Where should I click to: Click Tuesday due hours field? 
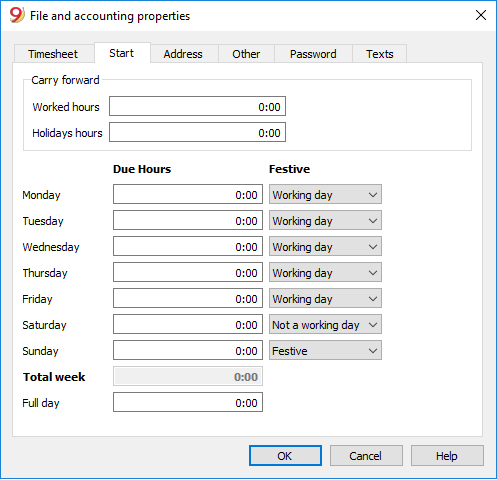coord(188,220)
